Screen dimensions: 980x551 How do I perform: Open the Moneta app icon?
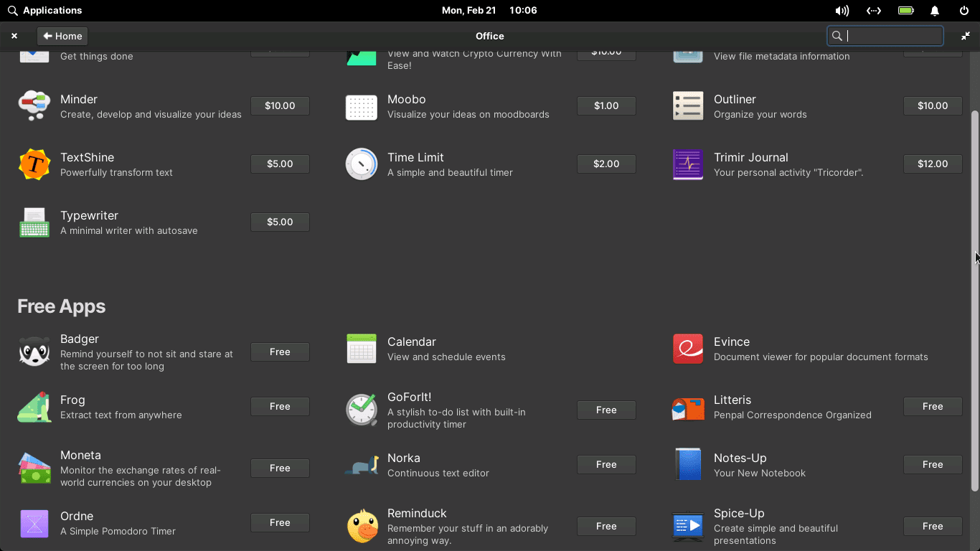coord(34,468)
